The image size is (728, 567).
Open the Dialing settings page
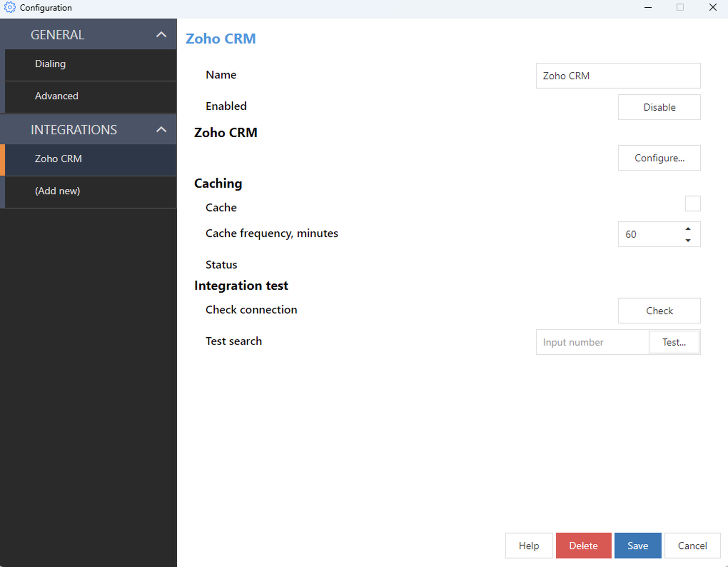(x=50, y=64)
